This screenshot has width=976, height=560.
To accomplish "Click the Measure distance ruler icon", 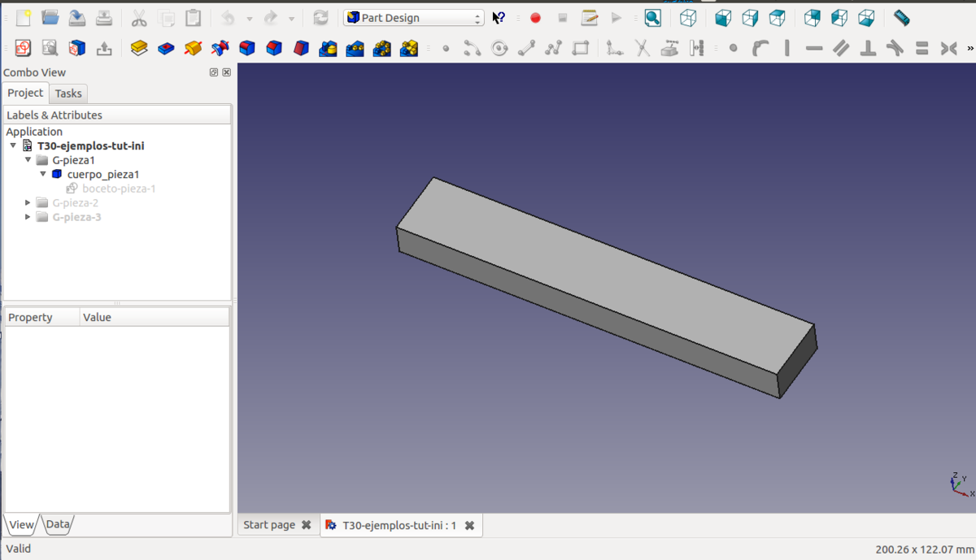I will [901, 18].
